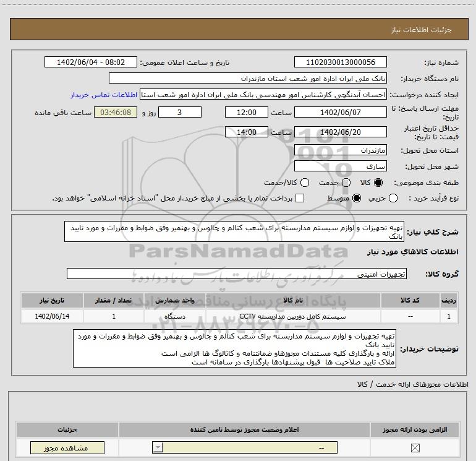Toggle Islamic treasury payment checkbox

(x=300, y=198)
